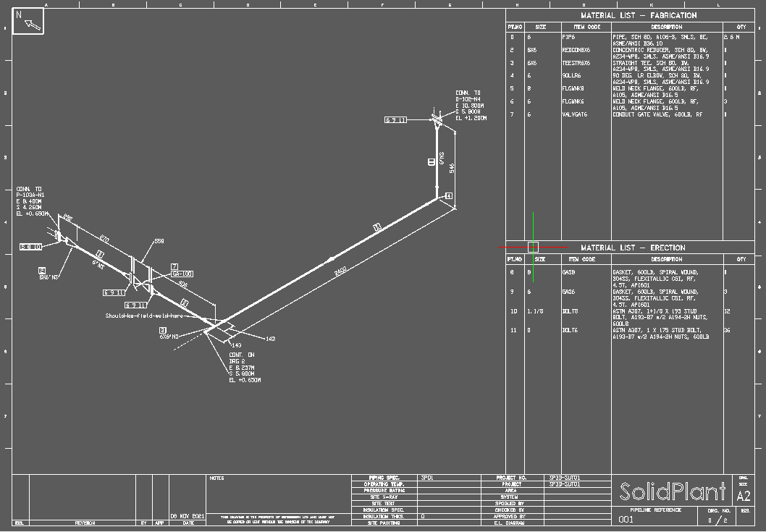Select the "MATERIAL LIST — FABRICATION" heading
The width and height of the screenshot is (766, 532).
639,16
